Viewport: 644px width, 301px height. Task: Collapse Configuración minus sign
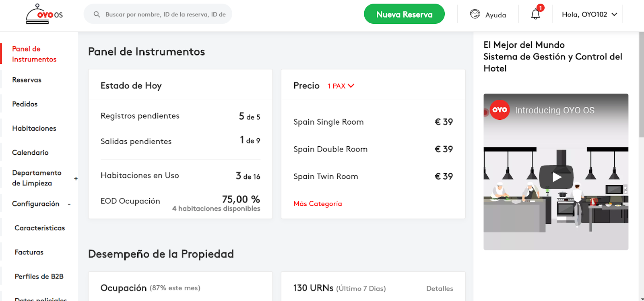tap(69, 204)
